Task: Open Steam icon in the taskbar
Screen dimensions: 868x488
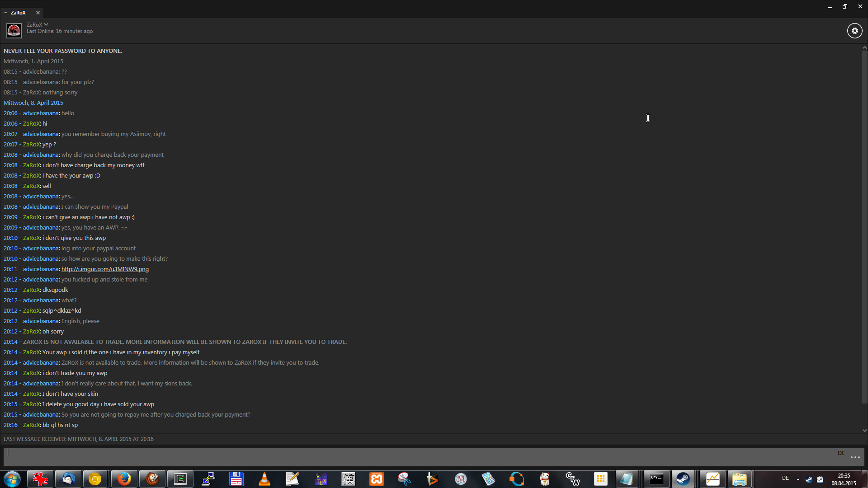Action: click(683, 479)
